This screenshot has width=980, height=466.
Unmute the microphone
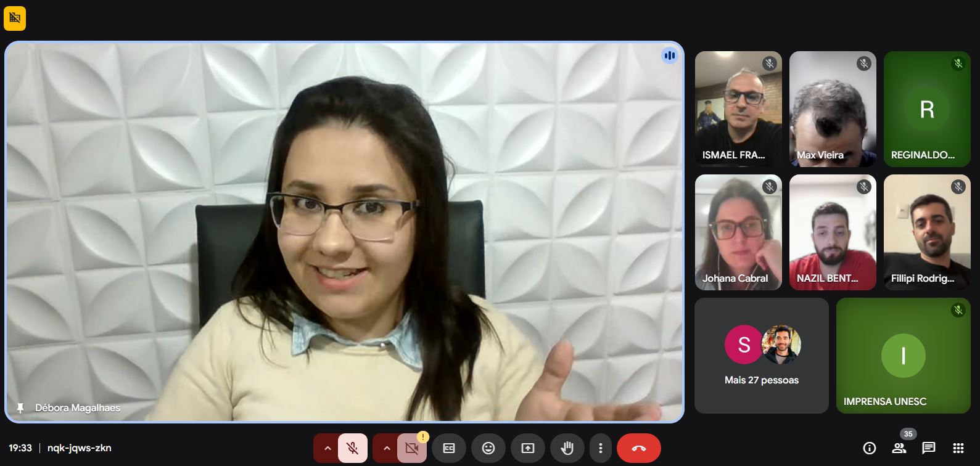[x=353, y=448]
